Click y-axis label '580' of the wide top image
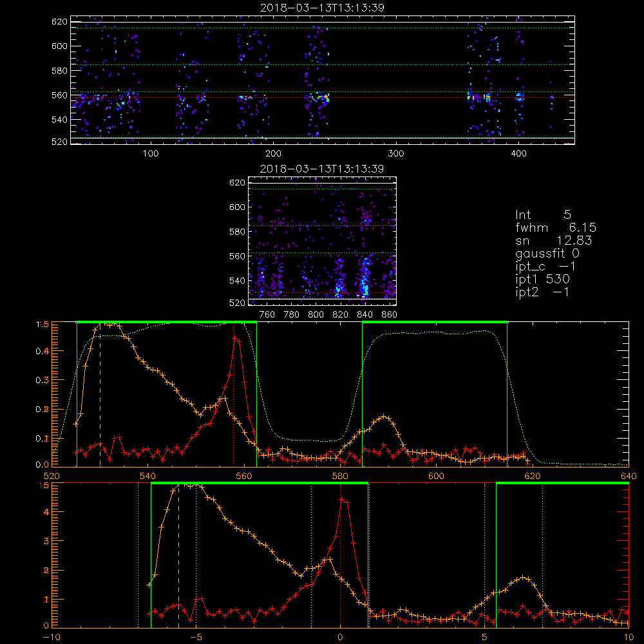The image size is (644, 644). click(x=59, y=71)
